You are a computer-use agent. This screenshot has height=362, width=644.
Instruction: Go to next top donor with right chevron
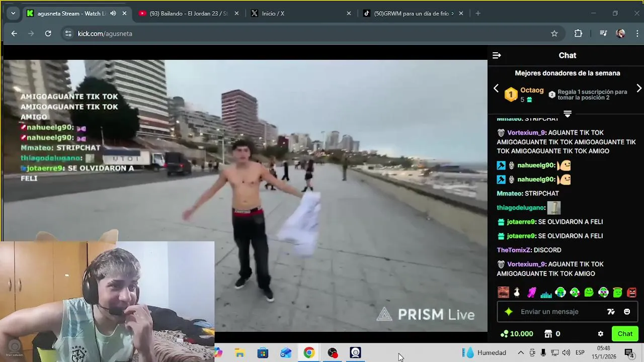click(639, 88)
